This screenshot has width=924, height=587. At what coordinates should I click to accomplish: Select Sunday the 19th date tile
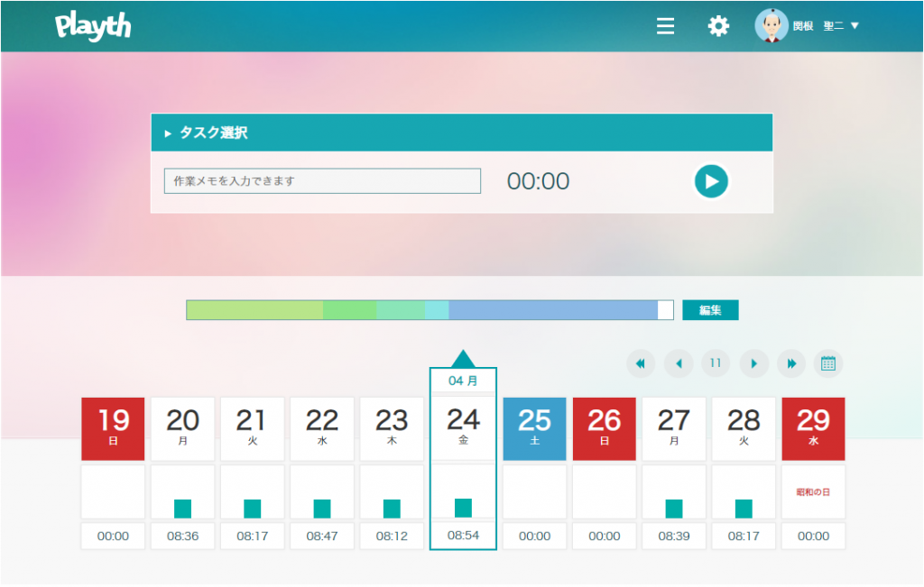click(x=113, y=428)
